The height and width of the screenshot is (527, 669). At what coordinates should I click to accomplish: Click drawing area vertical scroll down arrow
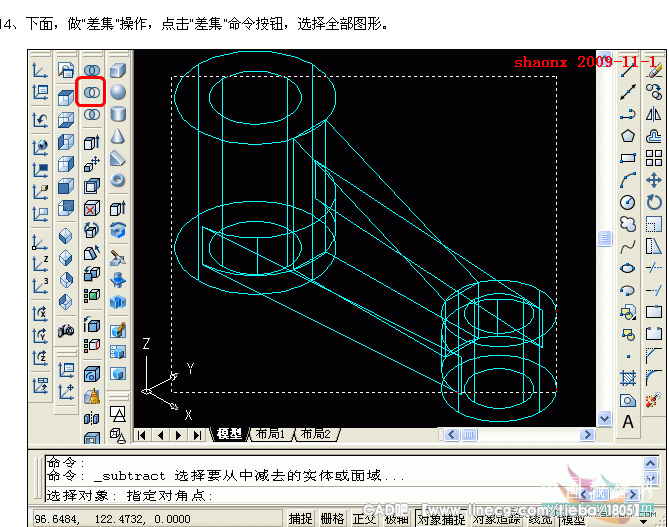[604, 419]
